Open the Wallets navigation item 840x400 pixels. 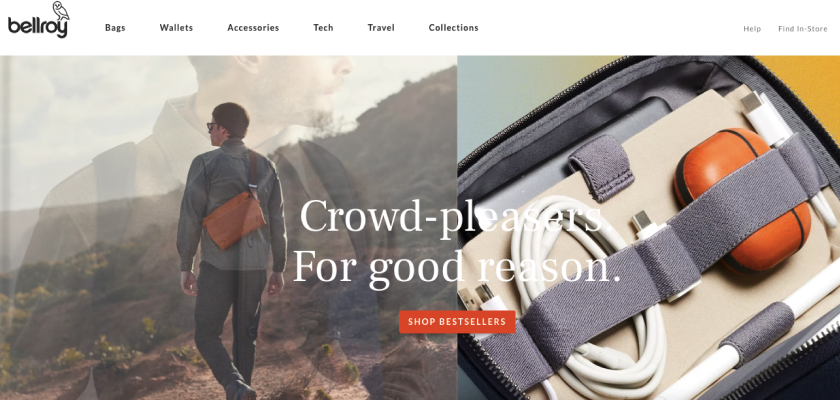pos(176,28)
